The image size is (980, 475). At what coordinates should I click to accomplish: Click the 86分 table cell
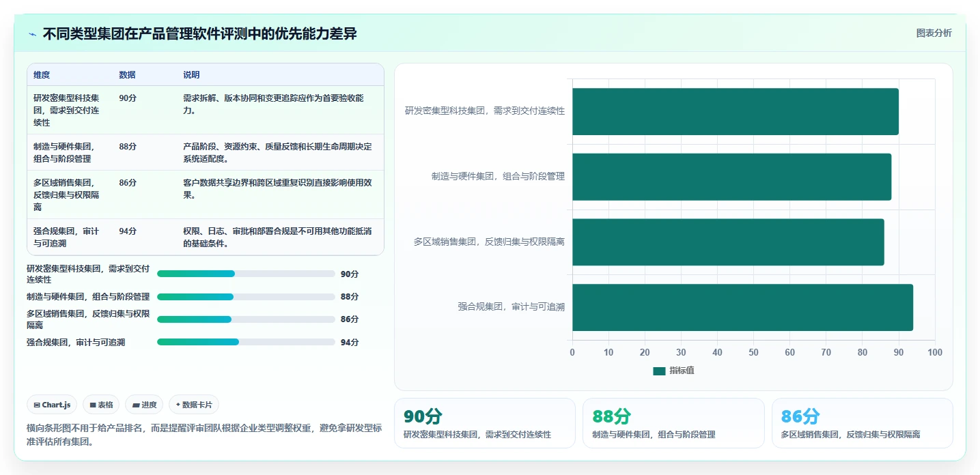(x=128, y=183)
